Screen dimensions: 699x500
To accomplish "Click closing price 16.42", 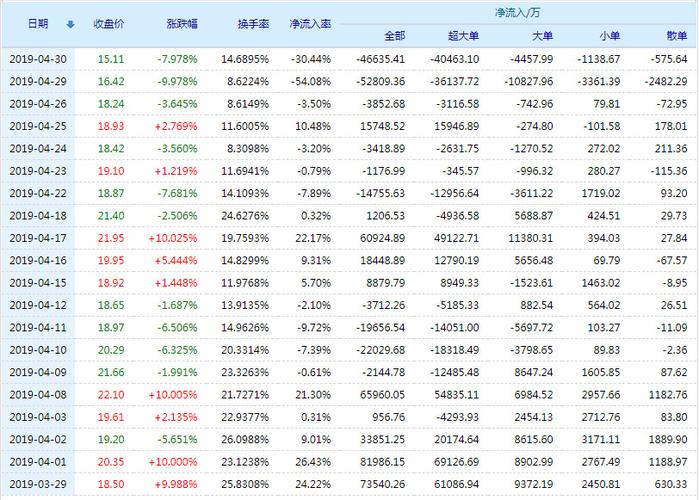I will pos(111,82).
